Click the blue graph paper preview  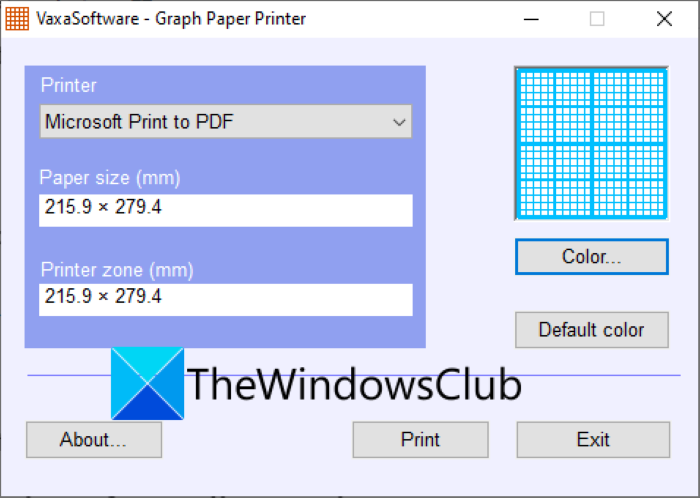point(592,143)
